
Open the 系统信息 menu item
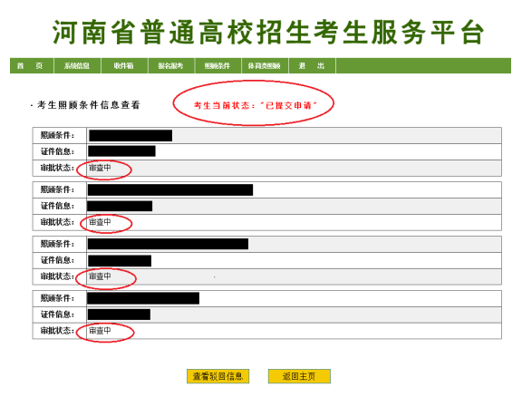[x=77, y=66]
